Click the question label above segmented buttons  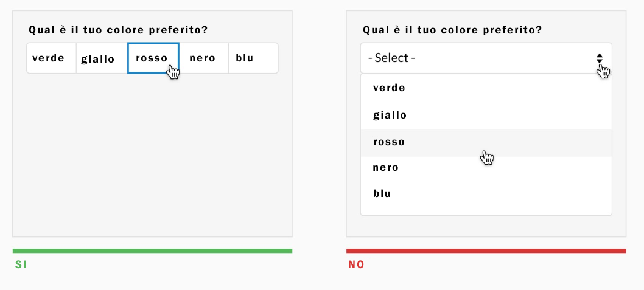tap(118, 30)
